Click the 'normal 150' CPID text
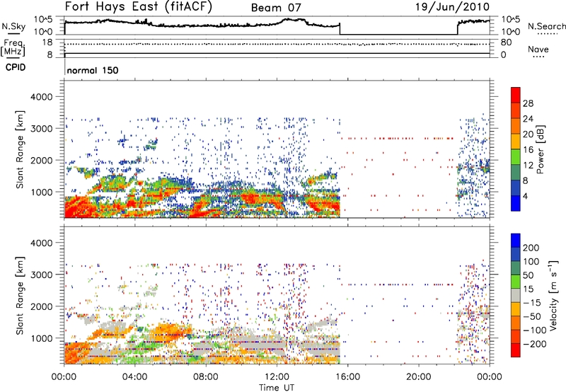The width and height of the screenshot is (566, 392). tap(93, 70)
